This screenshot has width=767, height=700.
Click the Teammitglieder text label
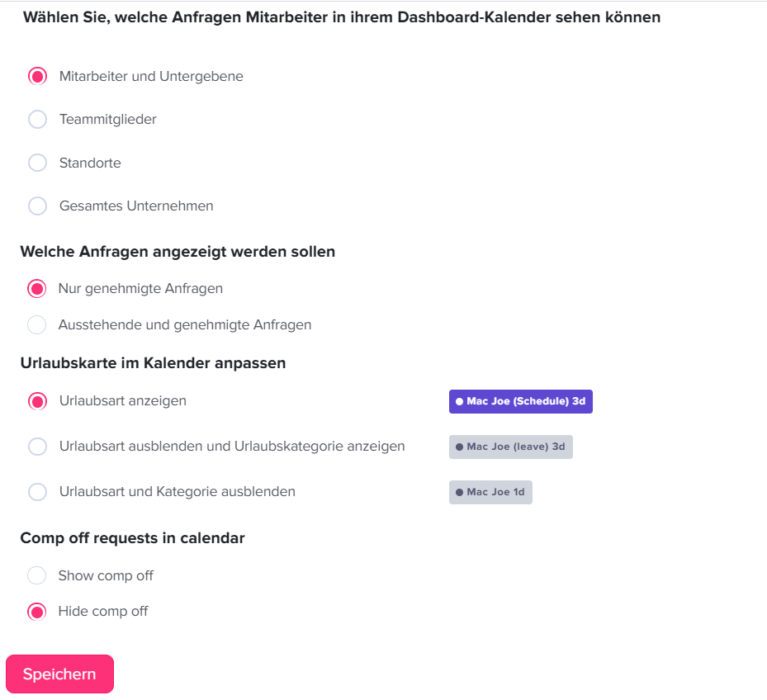click(109, 119)
